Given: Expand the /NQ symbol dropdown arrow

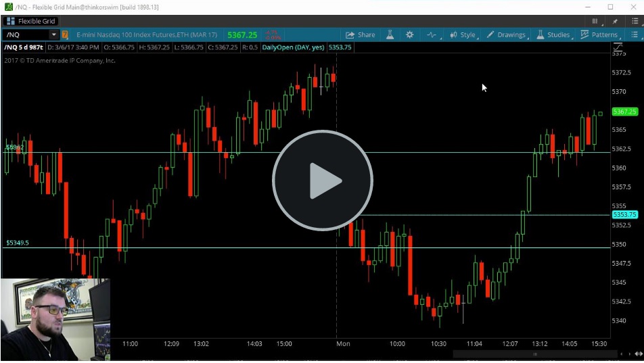Looking at the screenshot, I should point(54,35).
